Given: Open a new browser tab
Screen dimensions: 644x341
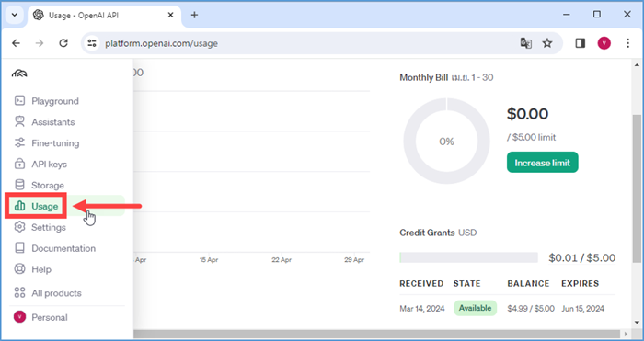Looking at the screenshot, I should [194, 16].
